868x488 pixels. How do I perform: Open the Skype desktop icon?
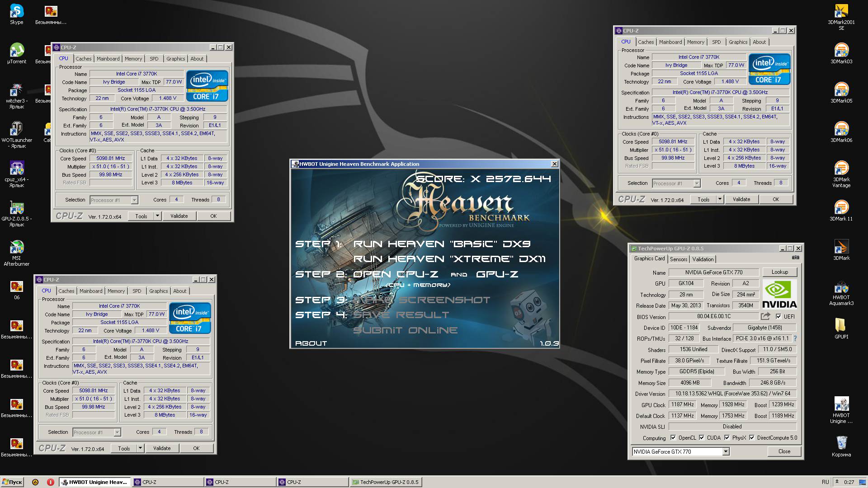[17, 14]
